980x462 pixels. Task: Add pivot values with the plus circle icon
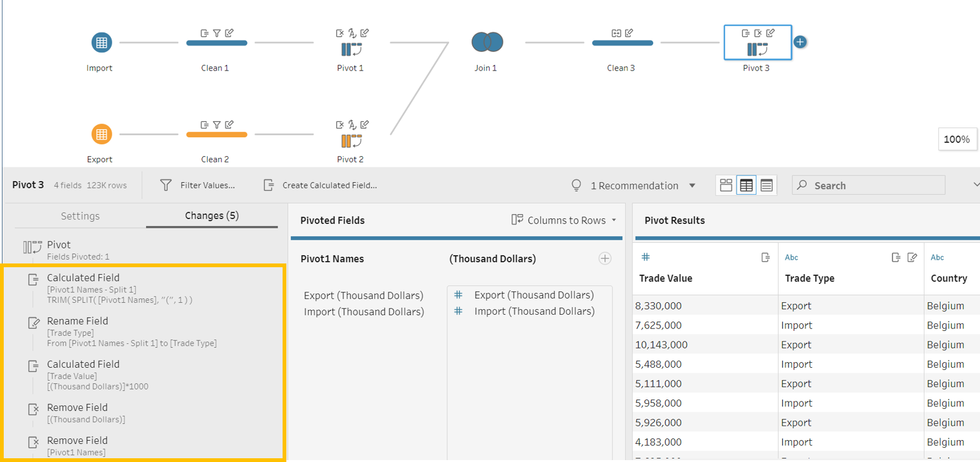[604, 258]
